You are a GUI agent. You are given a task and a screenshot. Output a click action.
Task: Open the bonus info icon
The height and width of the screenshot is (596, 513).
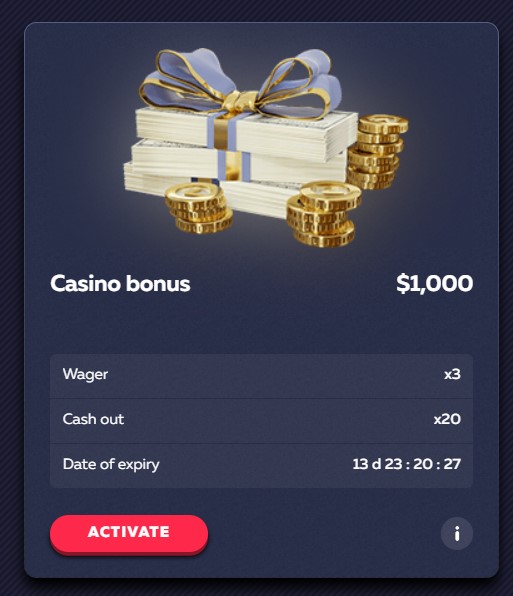click(x=457, y=533)
